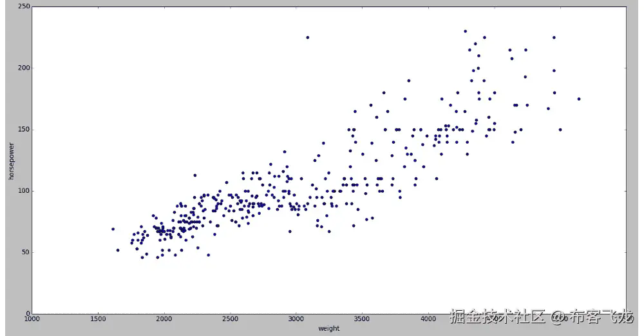
Task: Click the y-axis tick label "150"
Action: point(24,130)
